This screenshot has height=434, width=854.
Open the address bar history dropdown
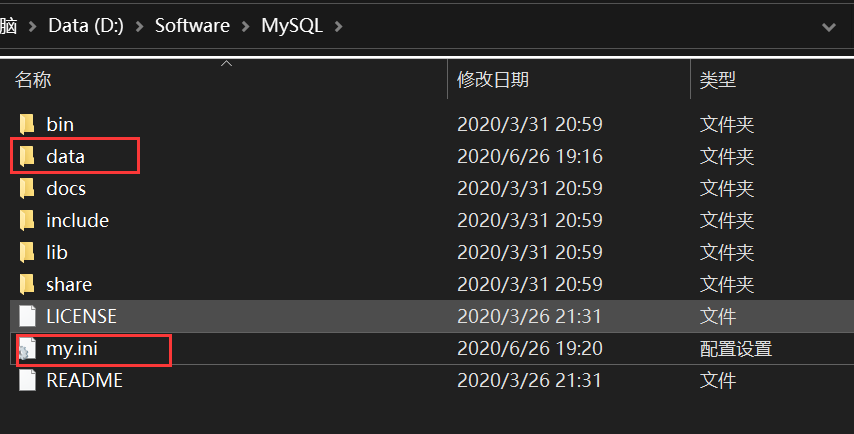(x=829, y=26)
